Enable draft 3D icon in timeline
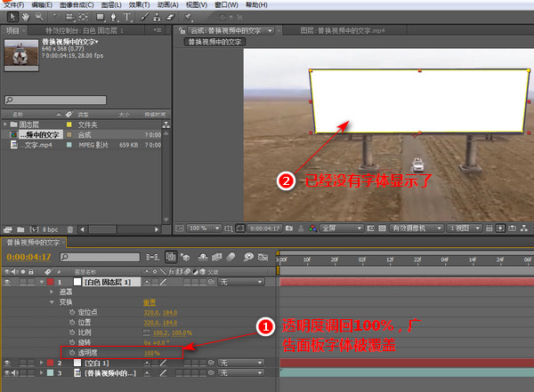The image size is (534, 392). 186,257
